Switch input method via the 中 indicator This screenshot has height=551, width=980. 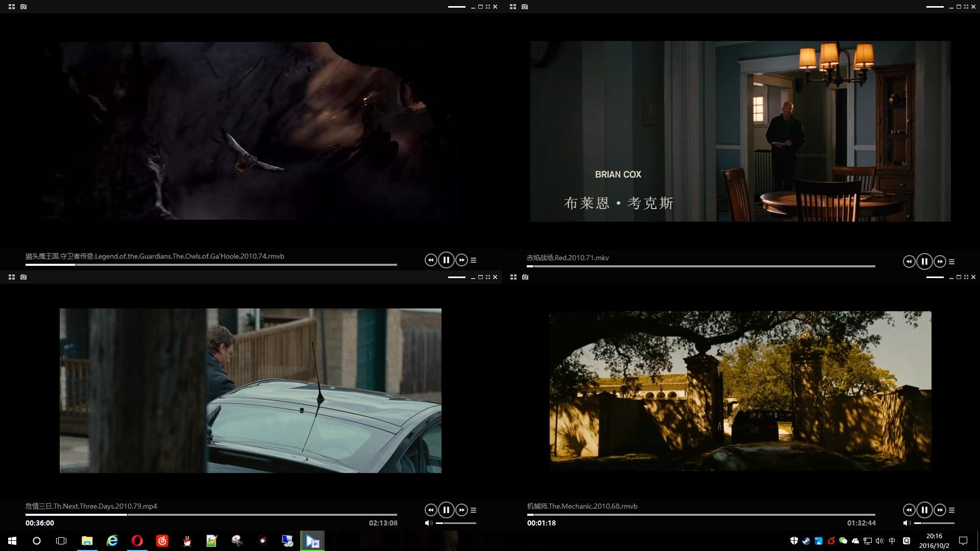click(892, 541)
